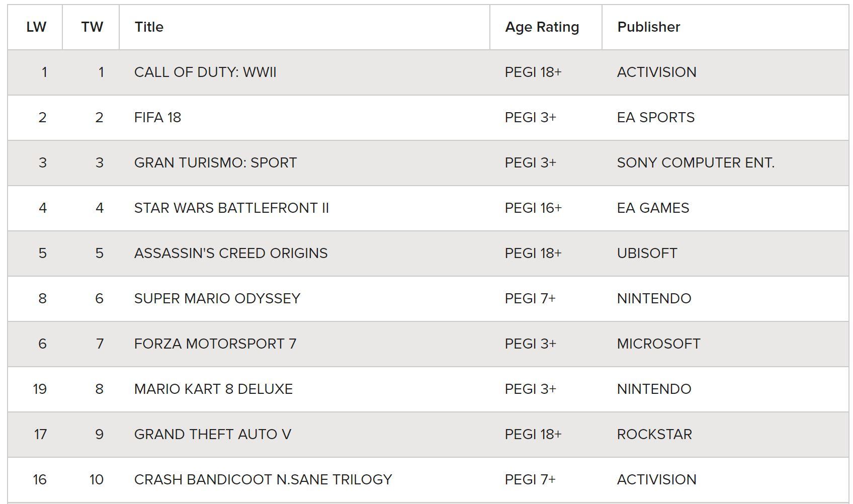
Task: Click the TW column header
Action: pyautogui.click(x=92, y=27)
